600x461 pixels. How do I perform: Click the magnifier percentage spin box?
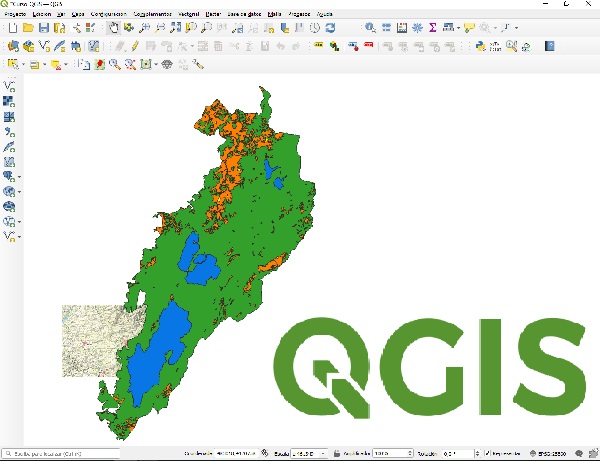click(x=393, y=453)
